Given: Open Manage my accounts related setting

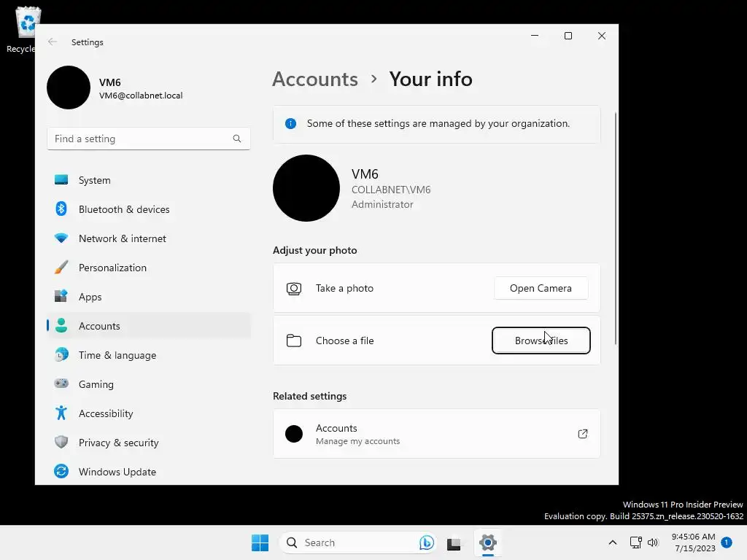Looking at the screenshot, I should point(436,434).
